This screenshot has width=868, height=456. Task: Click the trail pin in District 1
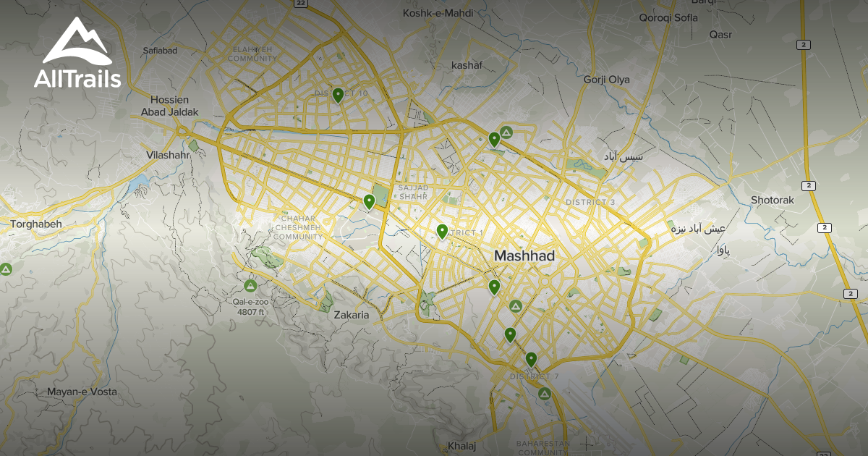(443, 230)
